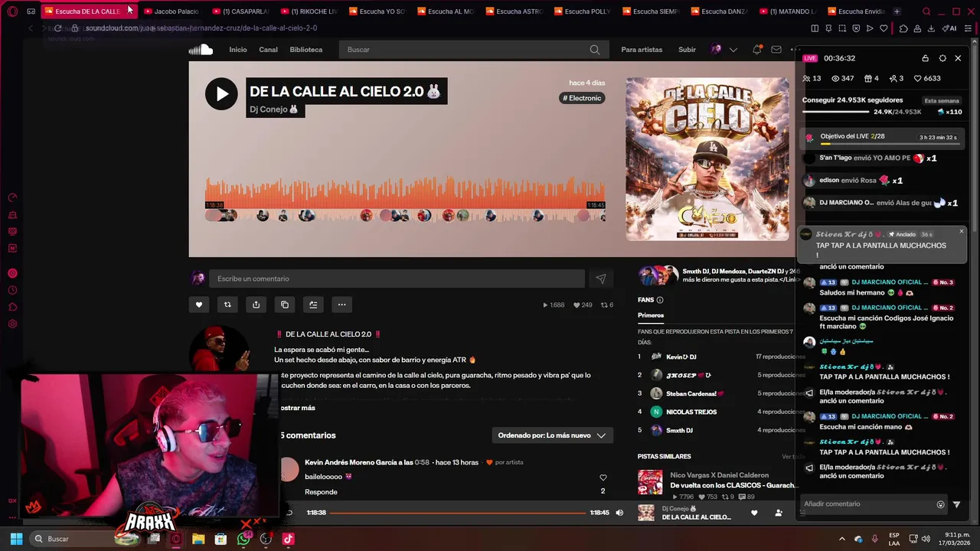Open the Opera GX sidebar history clock
The width and height of the screenshot is (980, 551).
click(x=12, y=290)
